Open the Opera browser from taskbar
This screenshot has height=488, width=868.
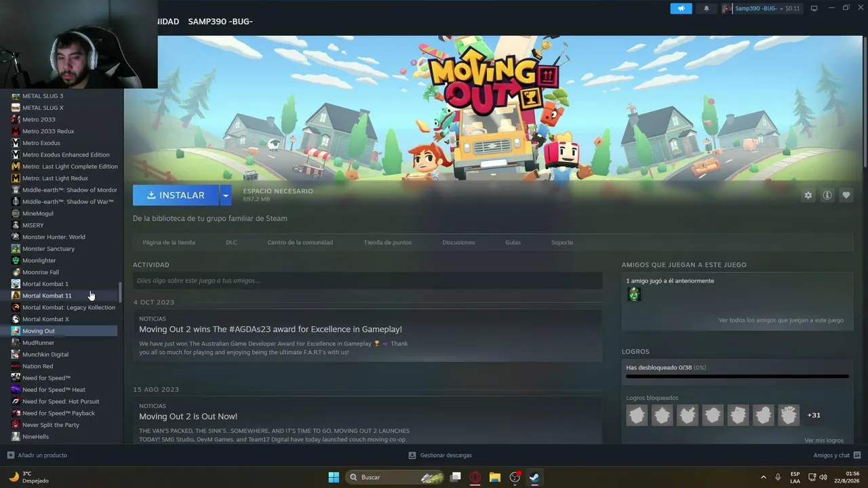(x=475, y=477)
